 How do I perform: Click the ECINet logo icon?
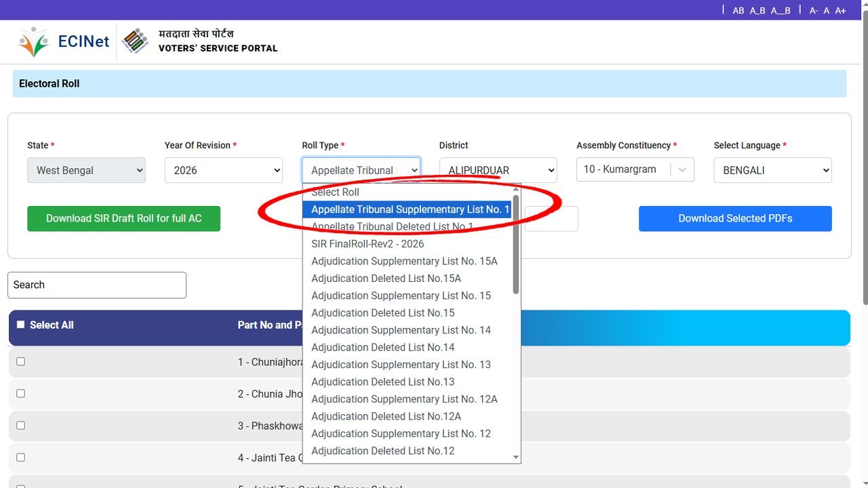pos(34,42)
